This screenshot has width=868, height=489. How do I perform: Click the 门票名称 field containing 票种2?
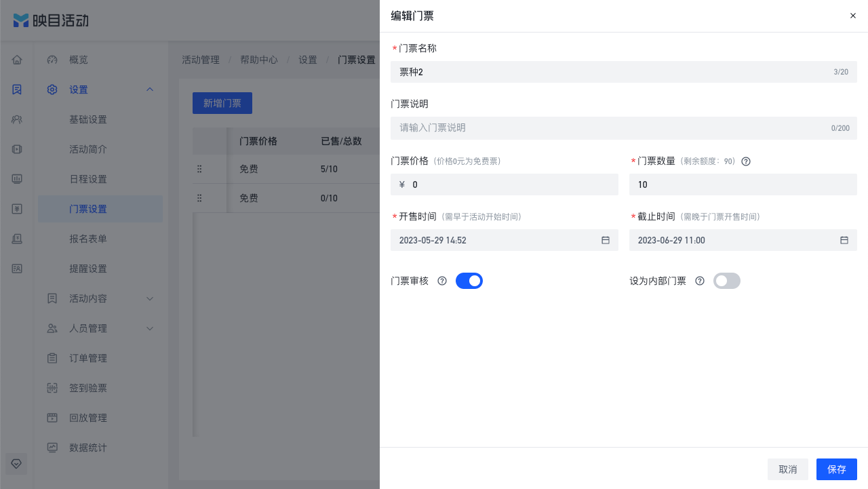pos(624,72)
